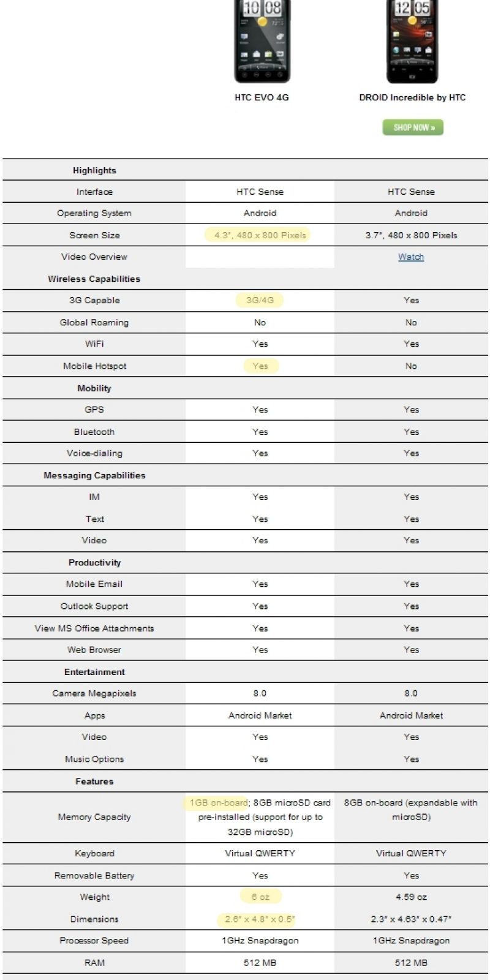Select the DROID Incredible by HTC name
This screenshot has height=980, width=490.
pos(412,97)
